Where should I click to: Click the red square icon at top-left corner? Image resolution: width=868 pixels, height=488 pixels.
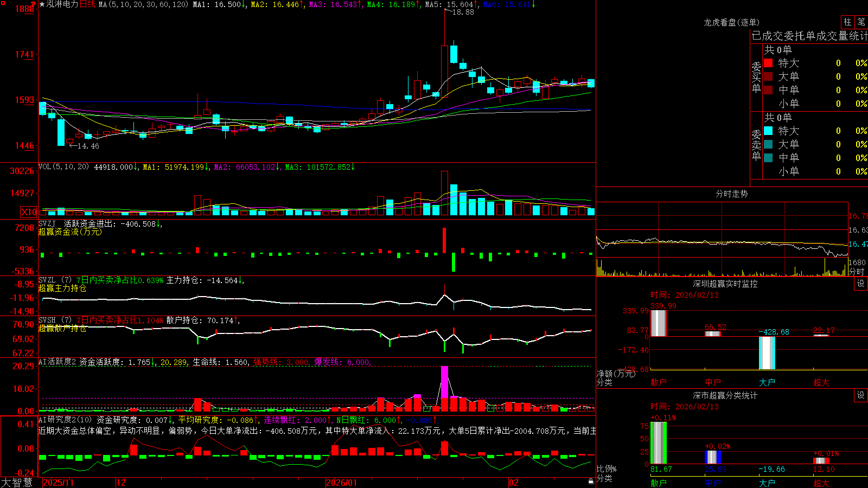pos(3,3)
